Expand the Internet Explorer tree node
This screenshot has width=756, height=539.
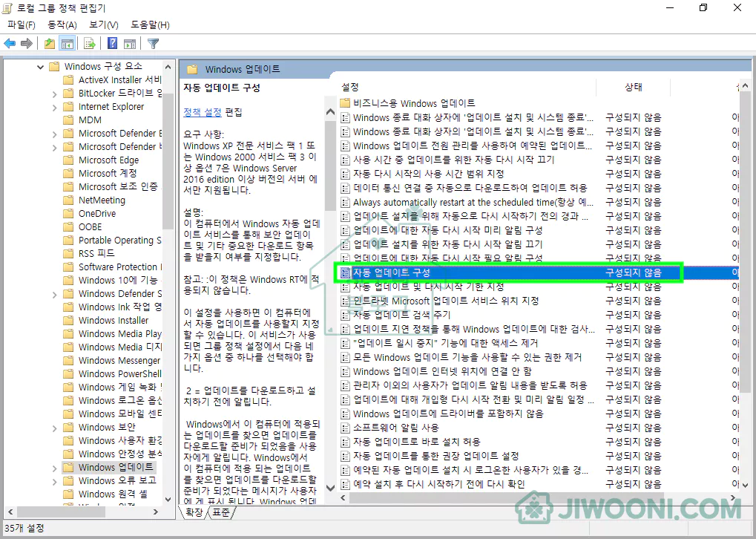click(x=54, y=108)
